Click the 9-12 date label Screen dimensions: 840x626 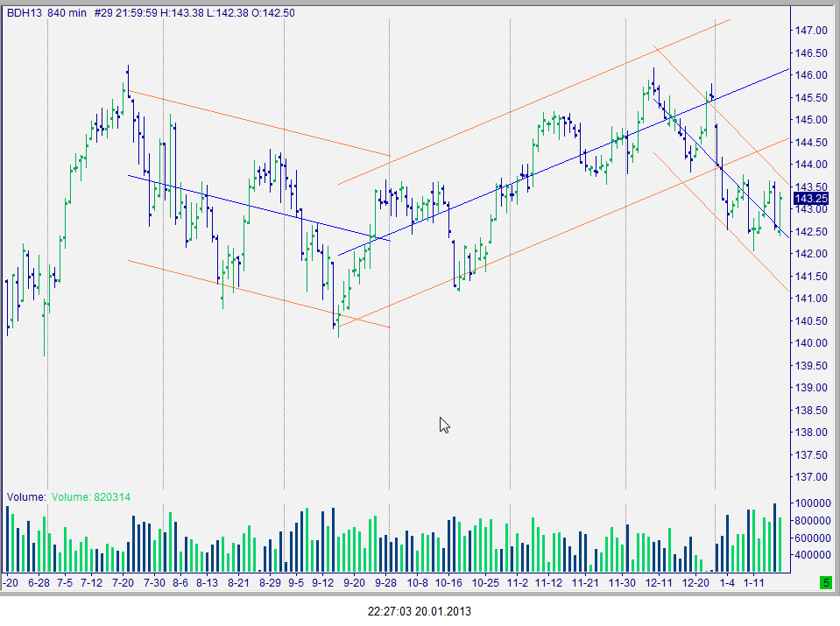[x=322, y=582]
